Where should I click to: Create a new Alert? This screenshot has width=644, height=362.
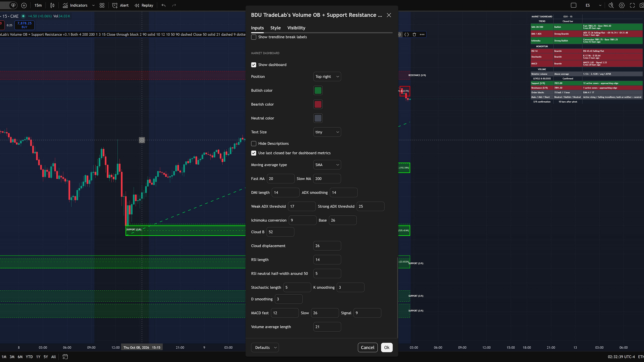(x=120, y=5)
